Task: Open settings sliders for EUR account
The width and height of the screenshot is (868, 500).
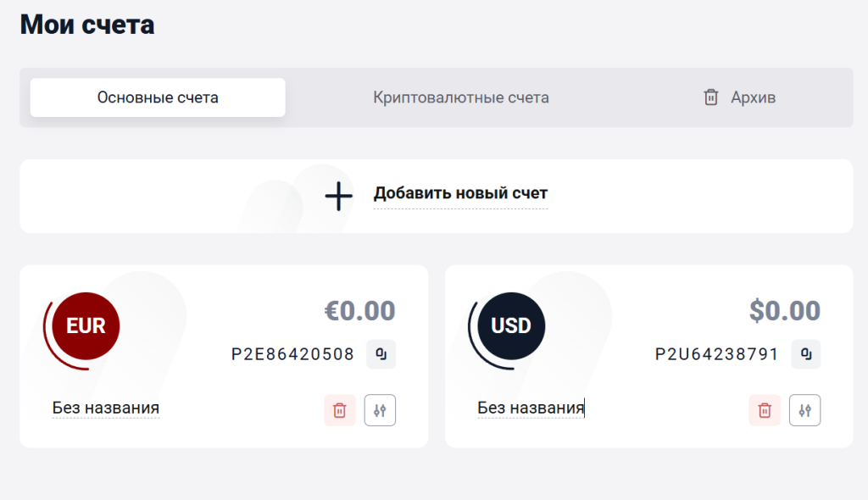Action: (380, 410)
